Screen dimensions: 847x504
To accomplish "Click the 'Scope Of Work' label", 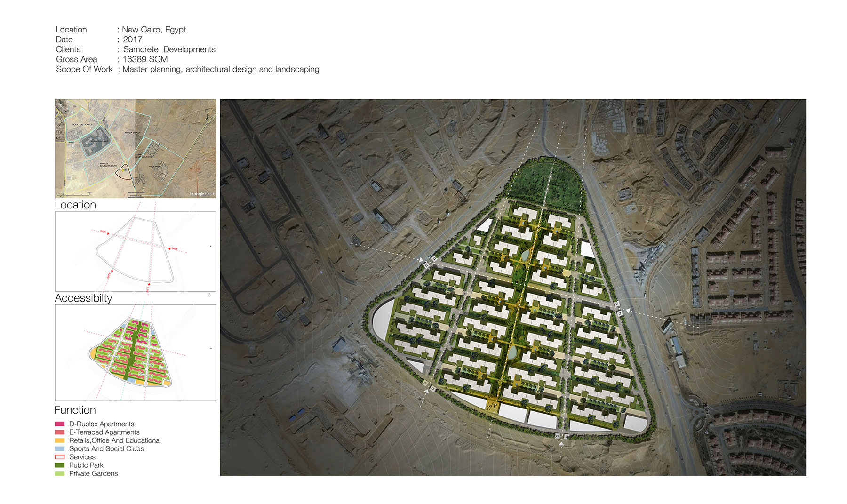I will (84, 69).
